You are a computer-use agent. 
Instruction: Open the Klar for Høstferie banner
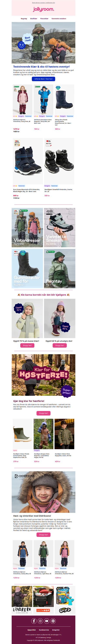pos(43,375)
